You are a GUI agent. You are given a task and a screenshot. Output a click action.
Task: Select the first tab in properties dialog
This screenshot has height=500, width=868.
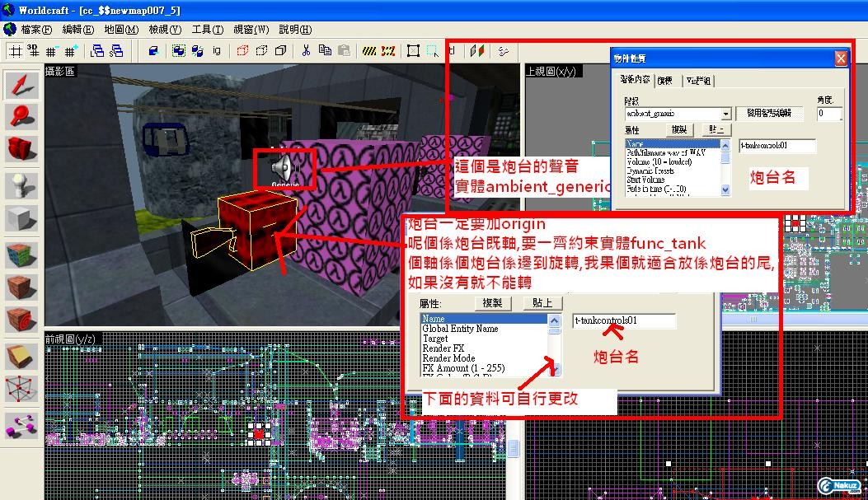635,80
